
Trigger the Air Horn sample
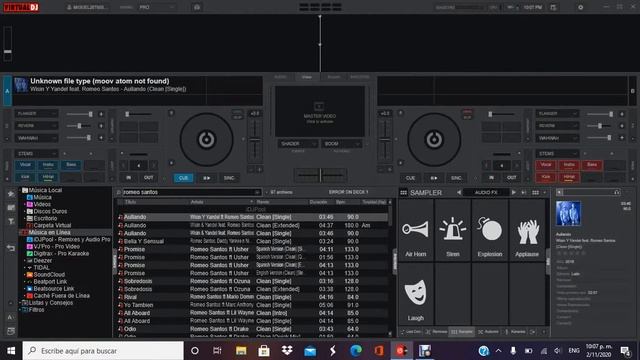416,231
